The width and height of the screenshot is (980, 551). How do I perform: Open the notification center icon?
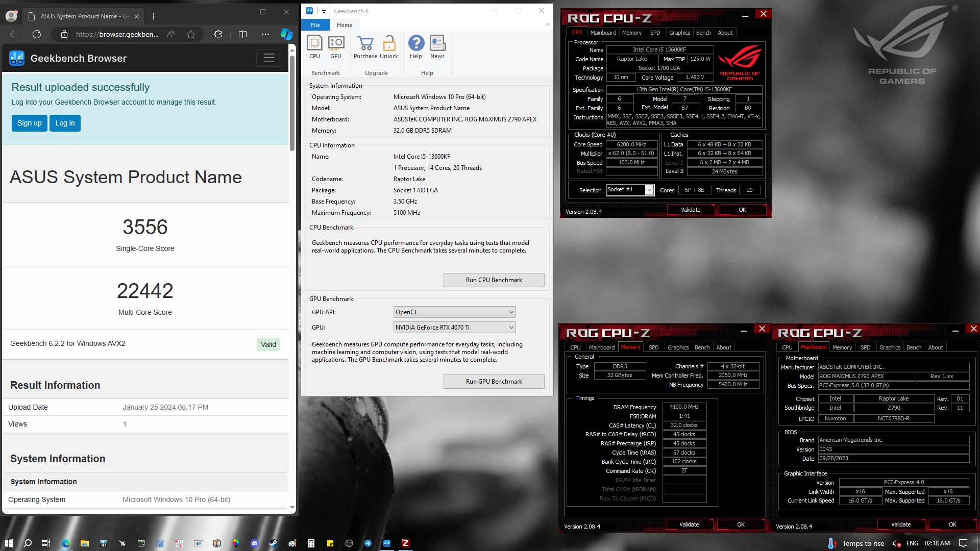click(963, 543)
